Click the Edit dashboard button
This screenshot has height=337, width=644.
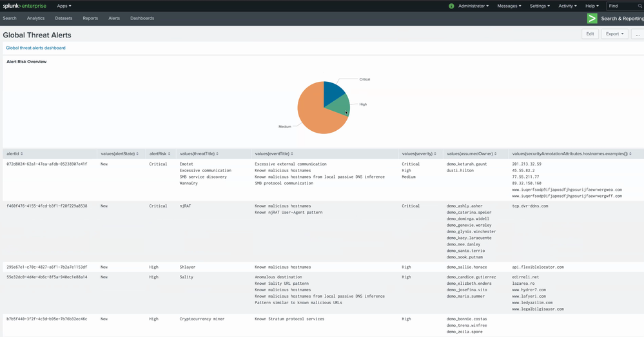[590, 34]
